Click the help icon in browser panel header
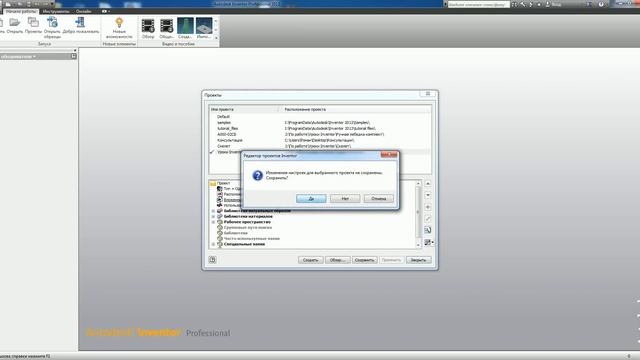 click(x=73, y=56)
